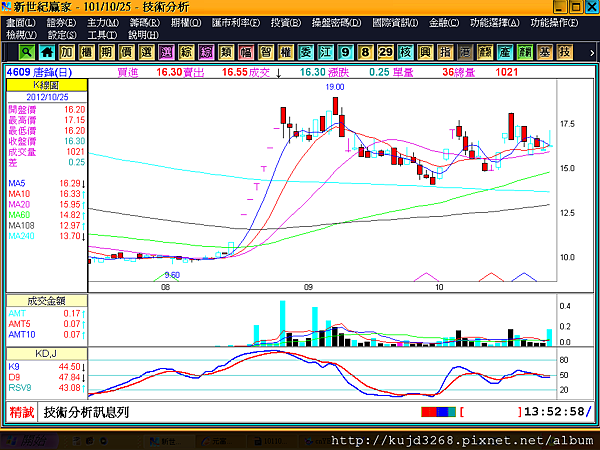The width and height of the screenshot is (600, 450).
Task: Click the yellow 綜 toolbar icon
Action: [186, 52]
